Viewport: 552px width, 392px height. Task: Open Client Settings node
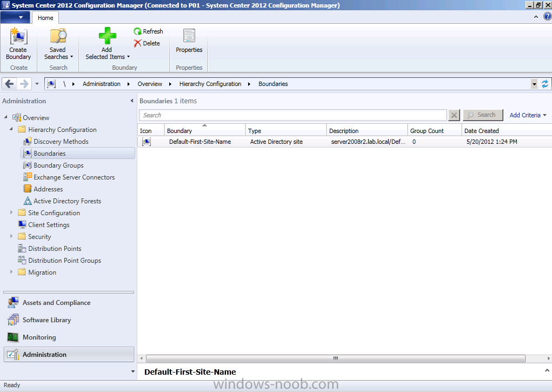[44, 225]
